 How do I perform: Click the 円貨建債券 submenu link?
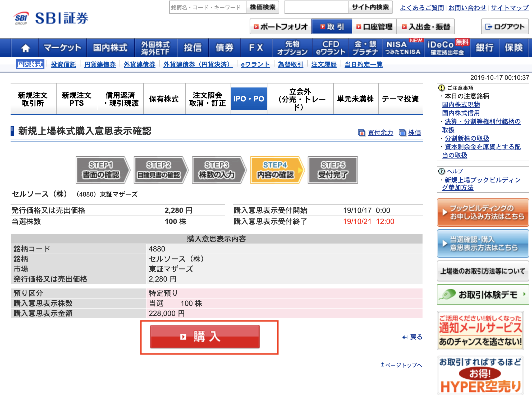click(x=100, y=64)
